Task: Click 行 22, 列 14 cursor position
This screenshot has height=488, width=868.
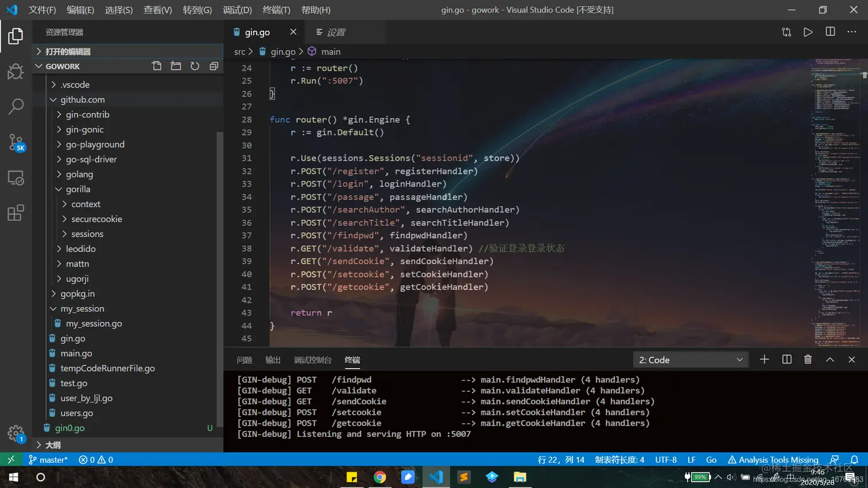Action: 561,460
